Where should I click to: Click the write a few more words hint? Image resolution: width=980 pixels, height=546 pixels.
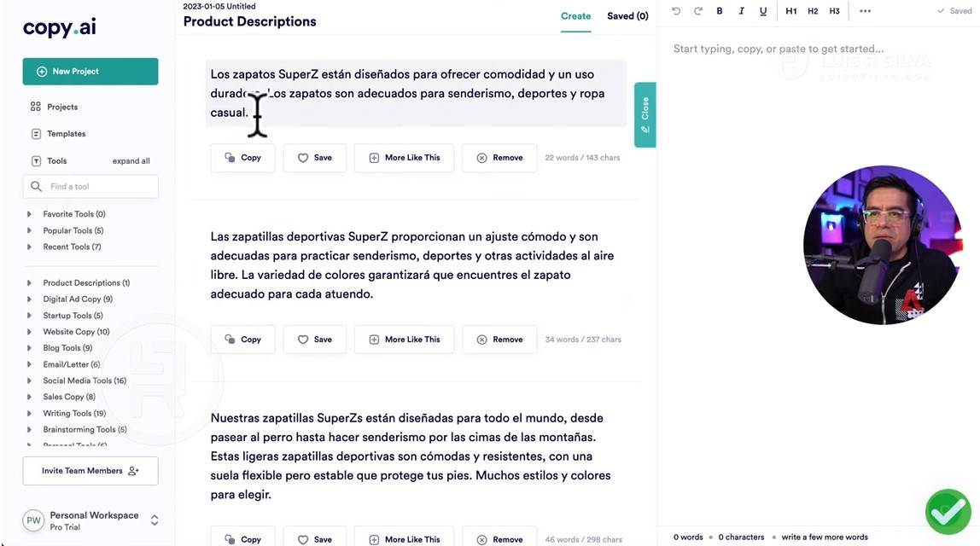point(825,537)
